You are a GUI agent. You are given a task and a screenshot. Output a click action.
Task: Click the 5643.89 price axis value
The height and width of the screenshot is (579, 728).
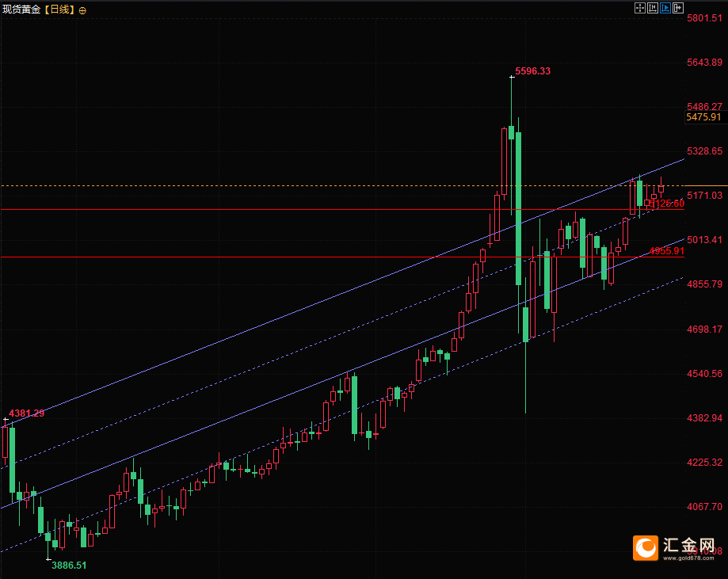tap(705, 63)
